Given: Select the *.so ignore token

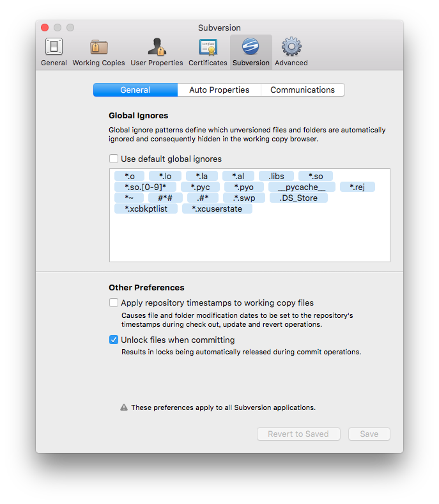Looking at the screenshot, I should (316, 176).
